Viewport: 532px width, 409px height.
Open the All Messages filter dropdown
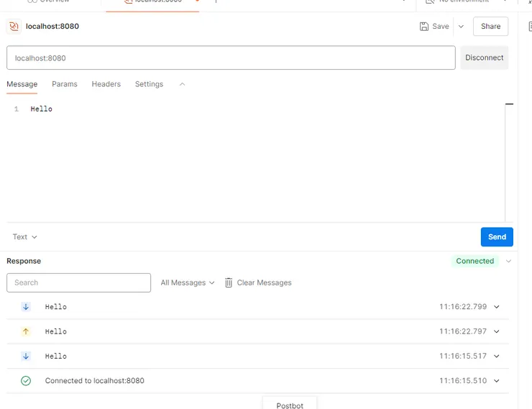click(188, 282)
